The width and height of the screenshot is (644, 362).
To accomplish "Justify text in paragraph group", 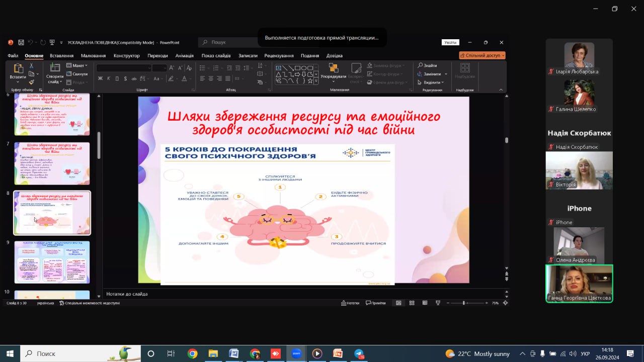I will click(228, 78).
